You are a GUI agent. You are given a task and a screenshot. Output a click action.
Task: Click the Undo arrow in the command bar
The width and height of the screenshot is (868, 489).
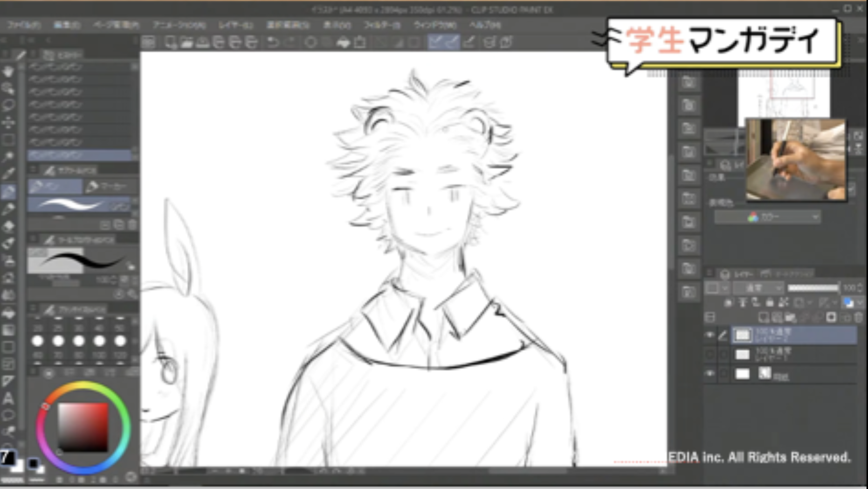pos(273,42)
